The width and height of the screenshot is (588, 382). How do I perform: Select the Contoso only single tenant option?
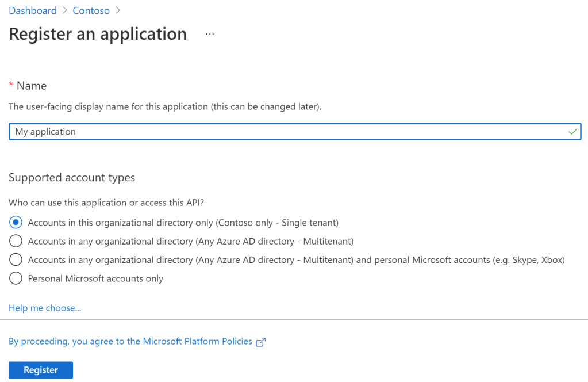16,223
